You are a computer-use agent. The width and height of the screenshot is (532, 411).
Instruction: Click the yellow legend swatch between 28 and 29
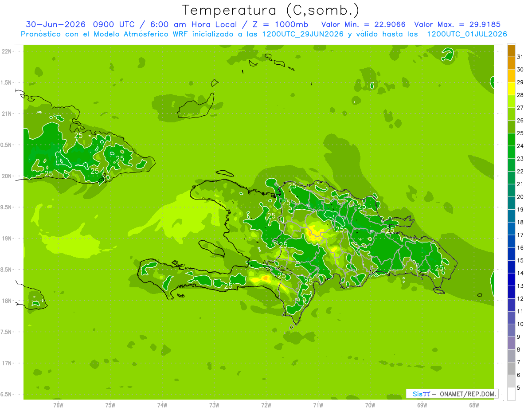coord(511,88)
